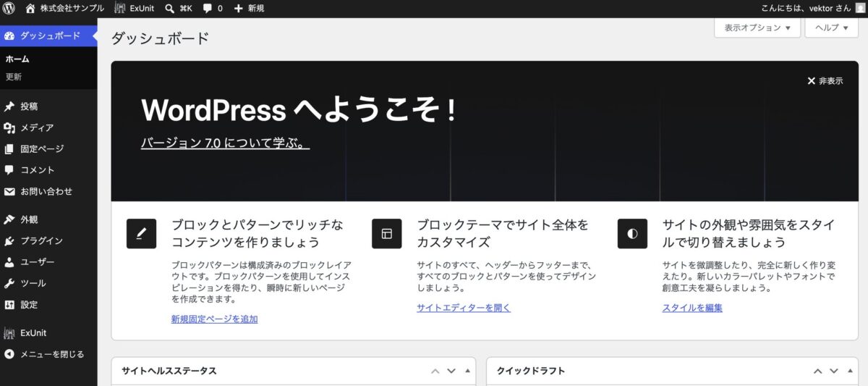The width and height of the screenshot is (868, 386).
Task: Open 投稿 (Posts) pin icon menu
Action: pyautogui.click(x=9, y=106)
